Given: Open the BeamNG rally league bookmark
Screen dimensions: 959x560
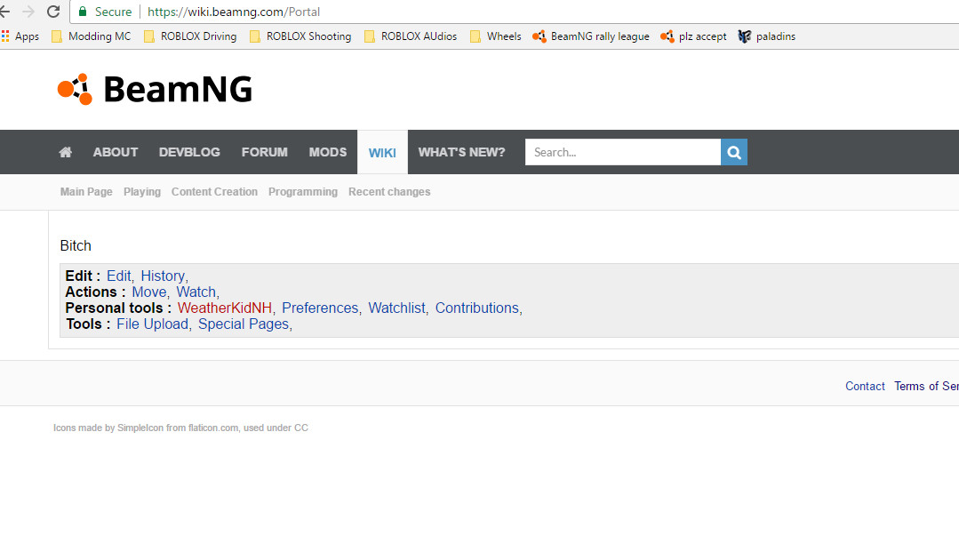Looking at the screenshot, I should (x=591, y=36).
